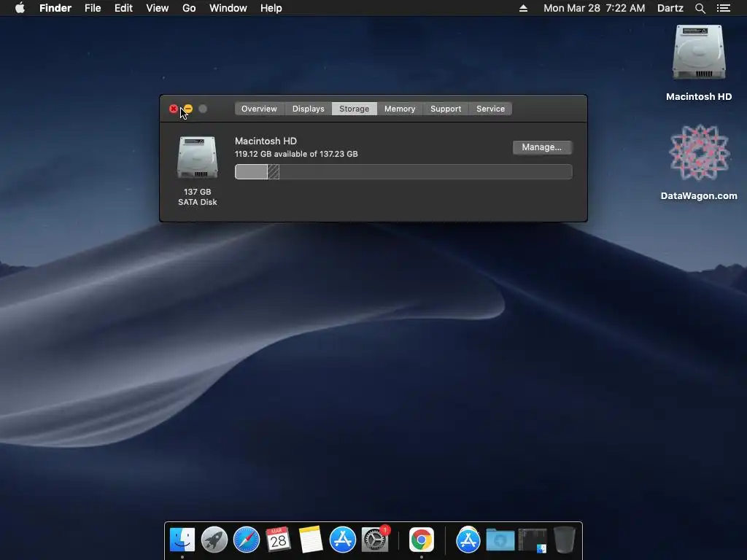Open the recent screenshot stack in Dock

tap(532, 540)
